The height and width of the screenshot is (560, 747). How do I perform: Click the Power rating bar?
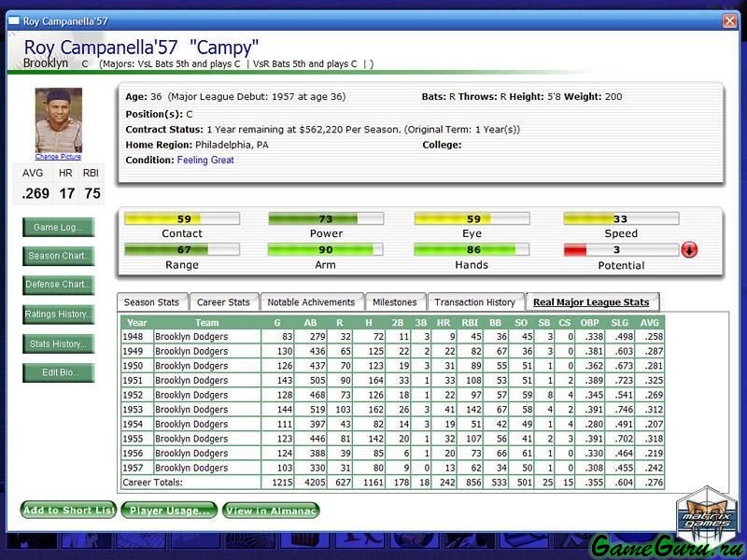[326, 219]
